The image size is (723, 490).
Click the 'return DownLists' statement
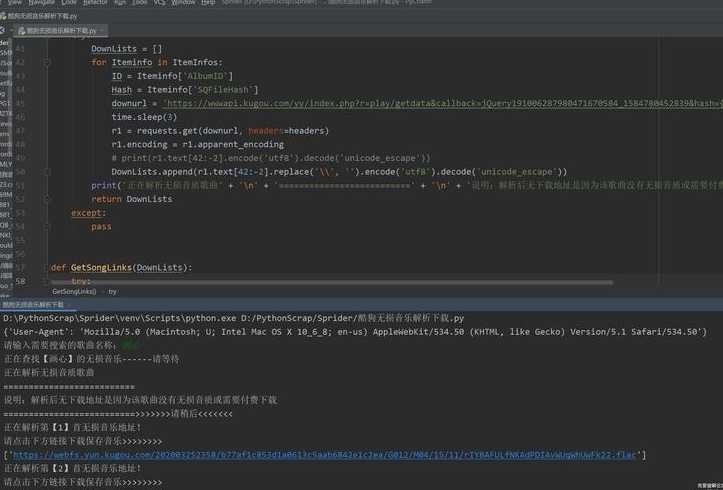pos(131,199)
